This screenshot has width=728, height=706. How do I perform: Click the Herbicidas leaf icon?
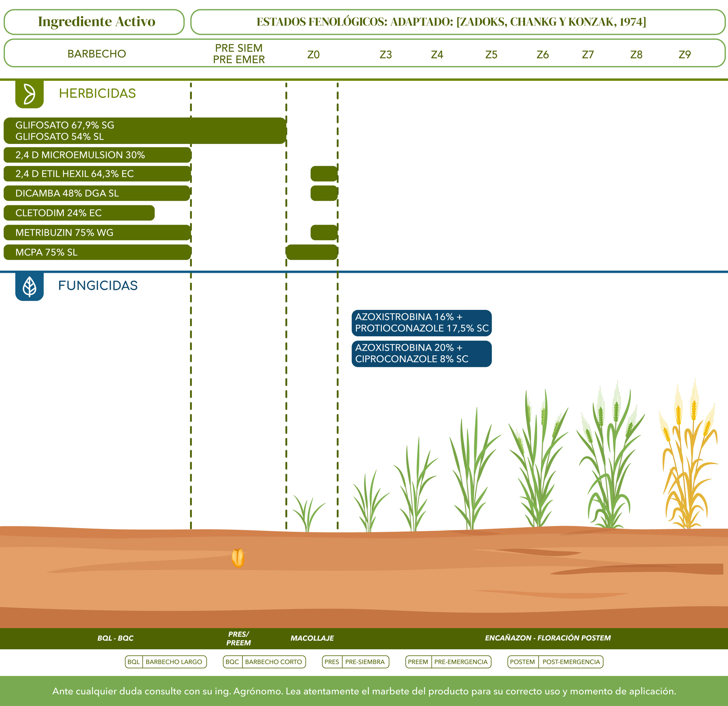(x=29, y=93)
